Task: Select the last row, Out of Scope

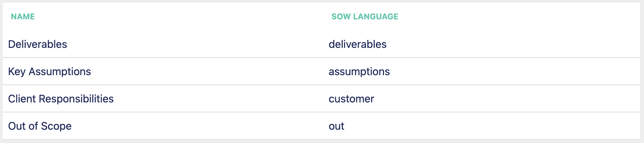Action: (x=321, y=126)
